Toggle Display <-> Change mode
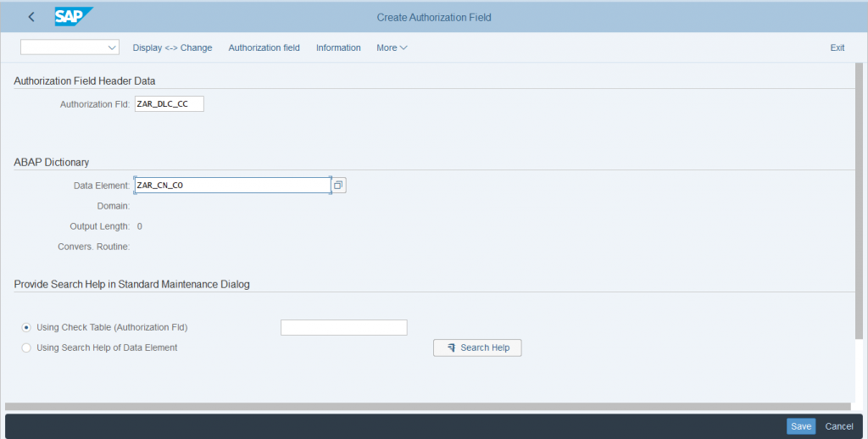The image size is (868, 439). tap(172, 47)
